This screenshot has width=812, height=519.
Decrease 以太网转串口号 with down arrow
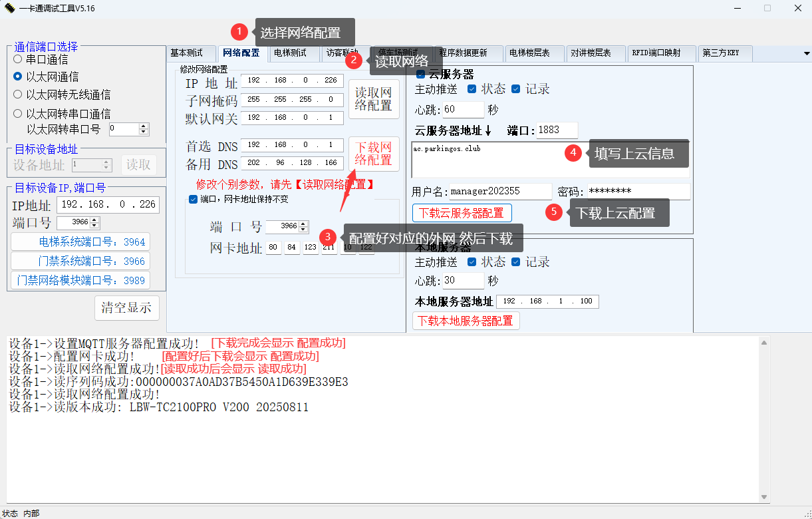[144, 132]
